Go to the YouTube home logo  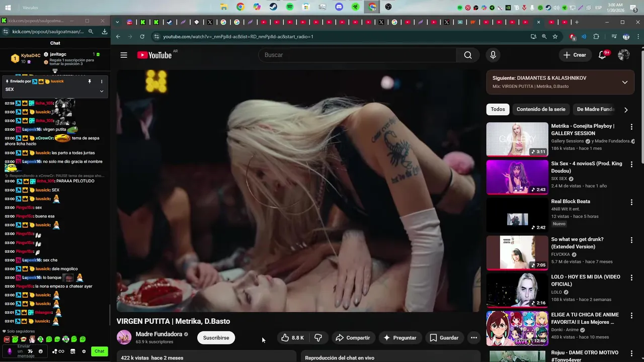[x=154, y=55]
